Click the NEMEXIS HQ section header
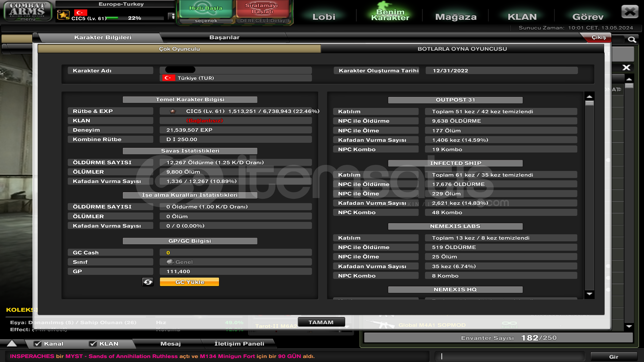 pyautogui.click(x=455, y=290)
